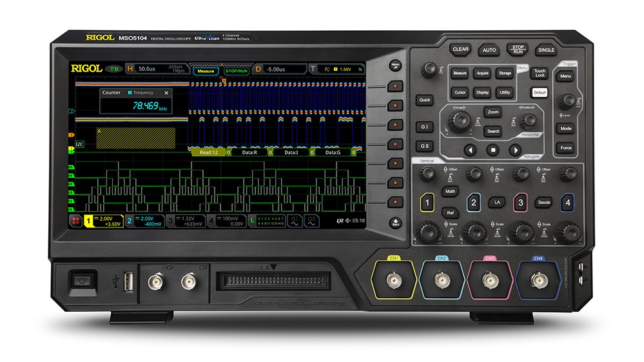Viewport: 644px width, 362px height.
Task: Open the T trigger 1.68V menu
Action: 337,69
